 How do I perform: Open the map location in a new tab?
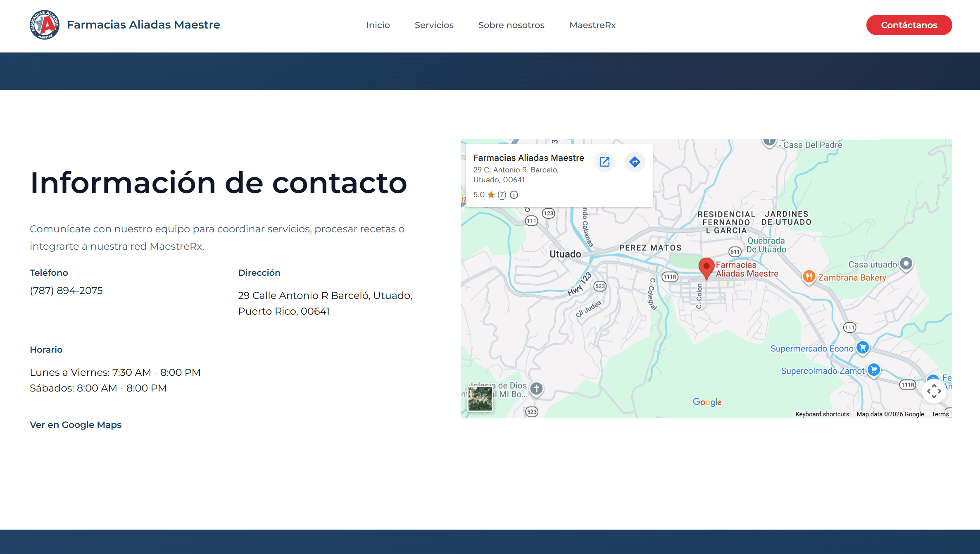604,162
